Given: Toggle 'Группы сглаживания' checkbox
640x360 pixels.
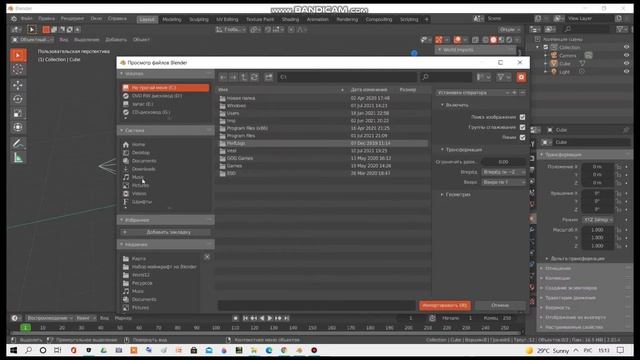Looking at the screenshot, I should pos(522,127).
